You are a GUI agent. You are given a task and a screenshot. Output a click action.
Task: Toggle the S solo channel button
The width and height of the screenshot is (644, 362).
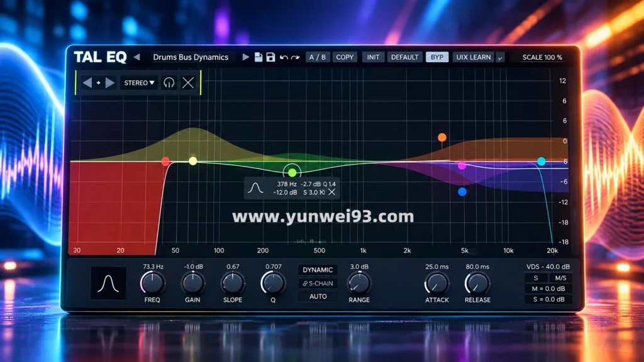536,278
